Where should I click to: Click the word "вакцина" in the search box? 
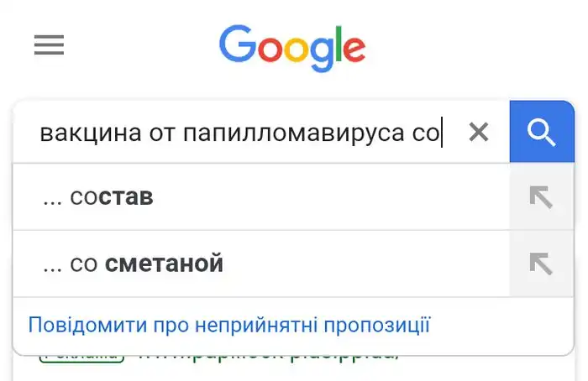[88, 133]
